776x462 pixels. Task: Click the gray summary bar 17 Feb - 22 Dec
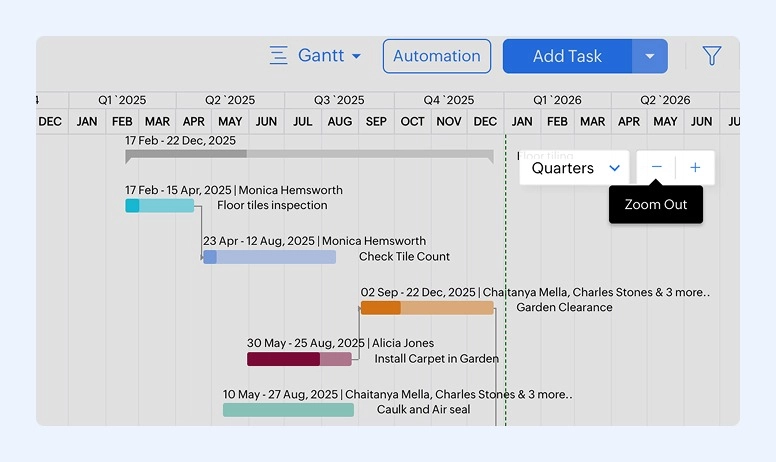tap(309, 154)
